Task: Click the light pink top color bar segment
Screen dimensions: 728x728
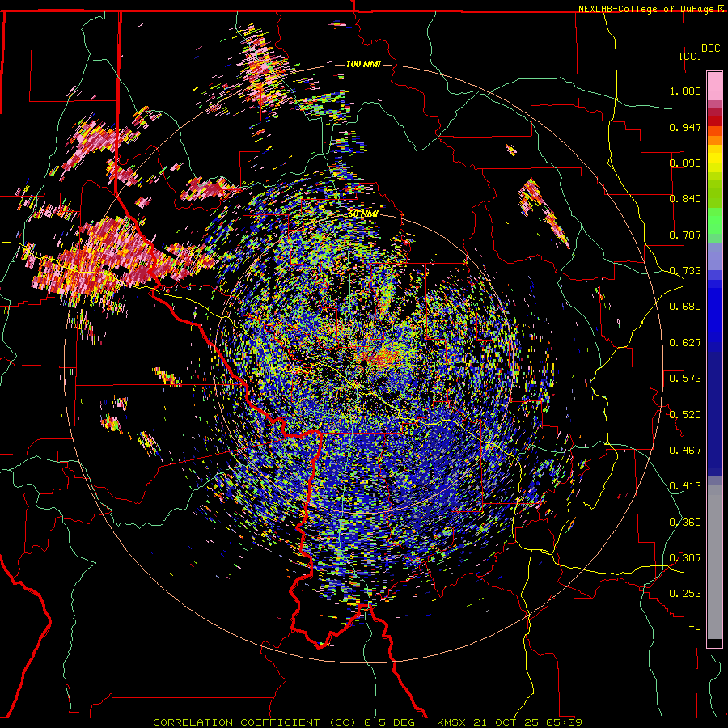Action: (x=714, y=87)
